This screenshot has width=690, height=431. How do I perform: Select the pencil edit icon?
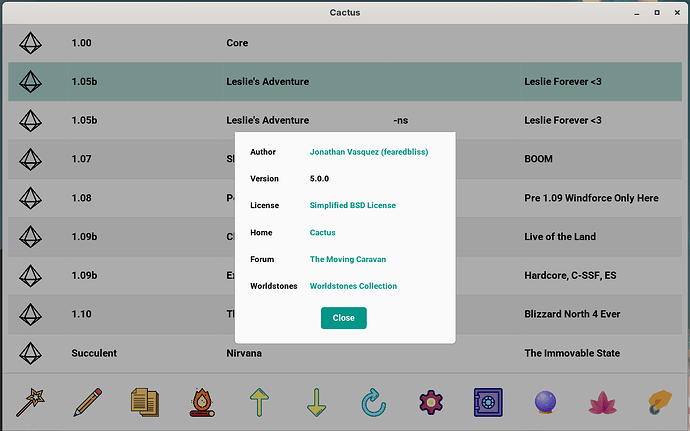click(x=88, y=402)
